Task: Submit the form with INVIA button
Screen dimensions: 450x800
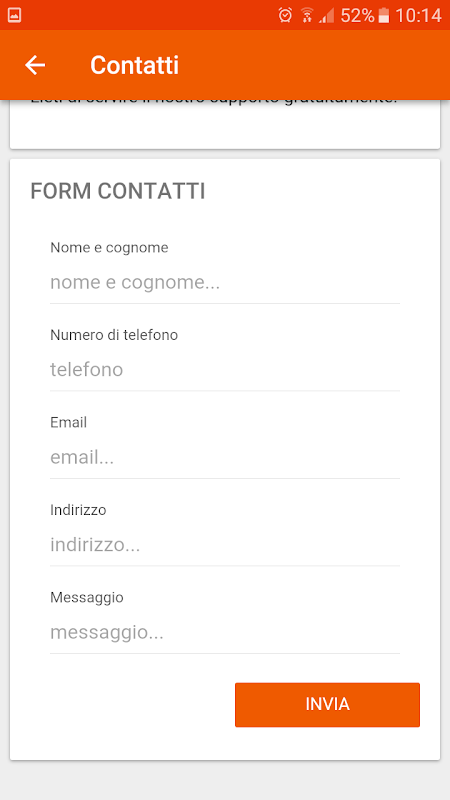Action: 327,705
